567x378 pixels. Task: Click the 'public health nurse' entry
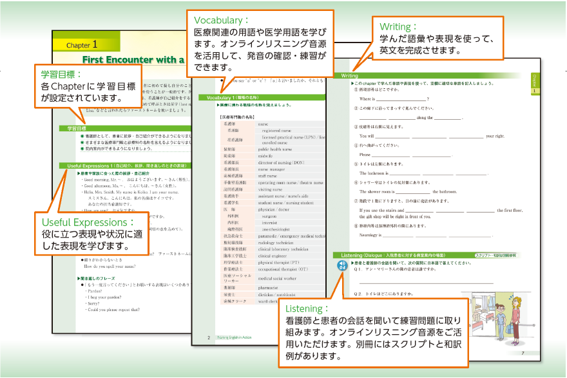[x=275, y=149]
